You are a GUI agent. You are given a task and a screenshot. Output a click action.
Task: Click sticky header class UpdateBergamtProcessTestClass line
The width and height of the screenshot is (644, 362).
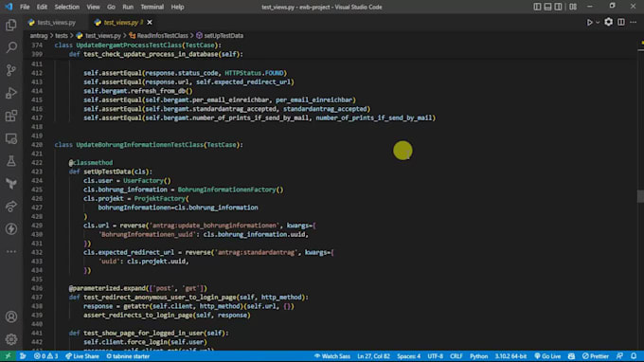137,45
